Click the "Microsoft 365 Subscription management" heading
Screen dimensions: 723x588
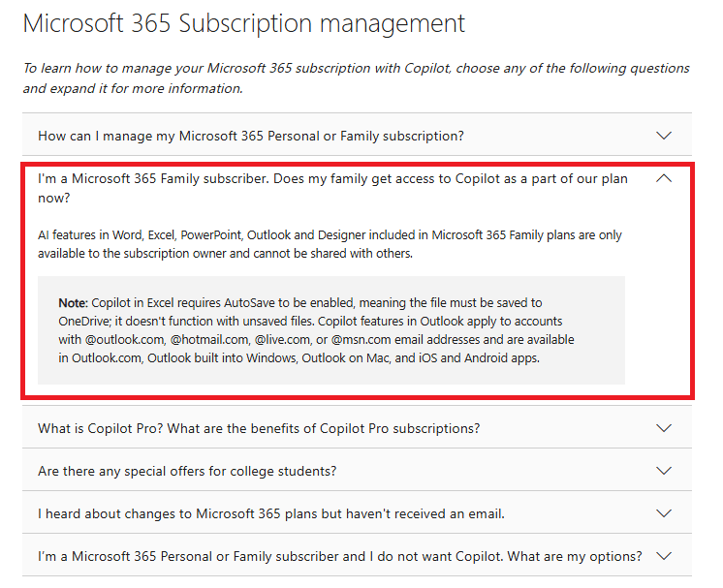[243, 23]
